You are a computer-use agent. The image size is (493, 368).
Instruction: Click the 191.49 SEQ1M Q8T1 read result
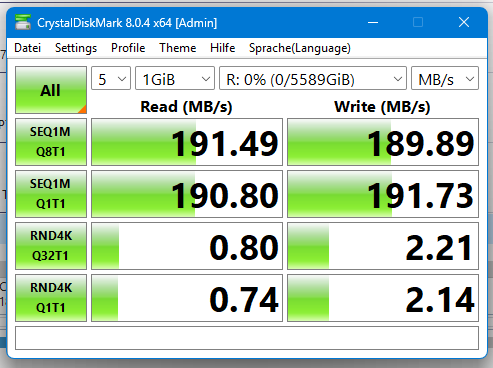pos(187,142)
